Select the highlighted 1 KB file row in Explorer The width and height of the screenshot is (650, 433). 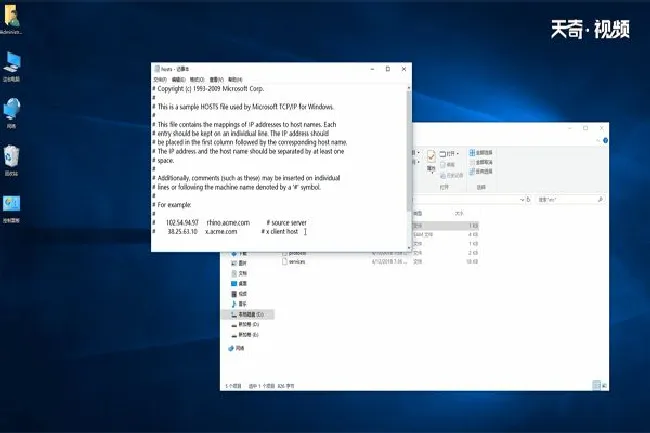pyautogui.click(x=446, y=225)
